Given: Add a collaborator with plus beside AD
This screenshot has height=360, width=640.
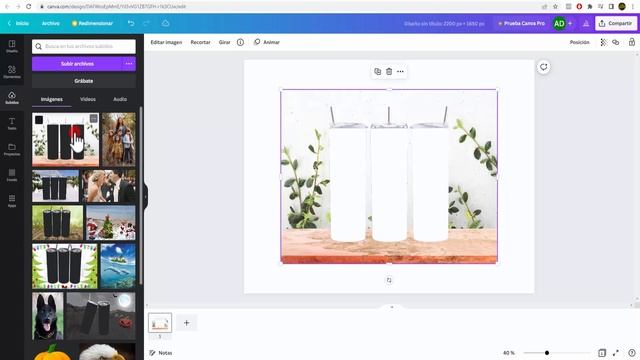Looking at the screenshot, I should coord(570,24).
